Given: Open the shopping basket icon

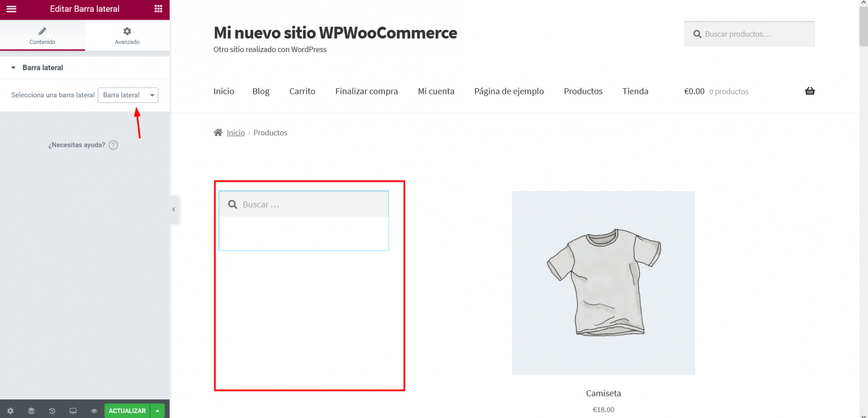Looking at the screenshot, I should coord(810,91).
